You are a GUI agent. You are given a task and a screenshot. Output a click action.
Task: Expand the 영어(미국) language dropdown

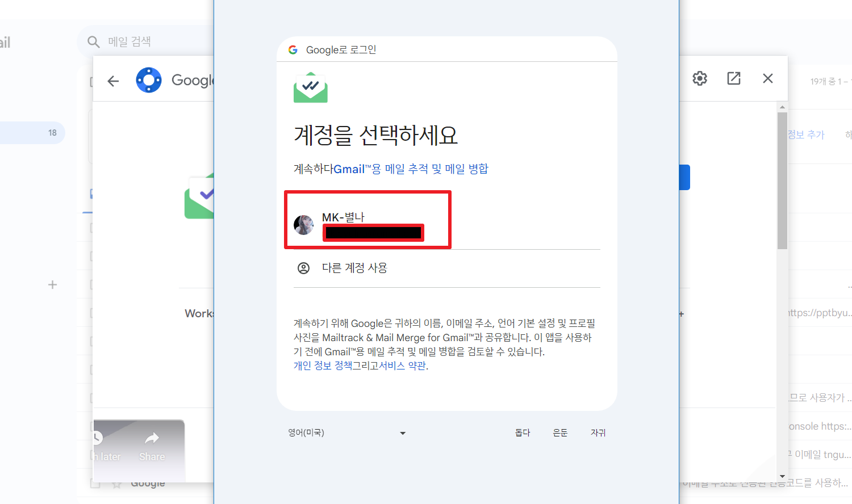pos(347,432)
